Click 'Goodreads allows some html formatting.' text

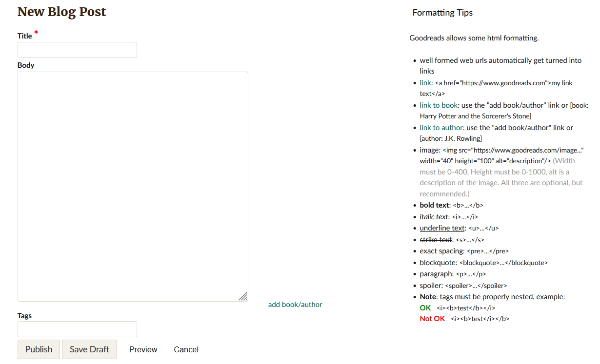click(474, 38)
